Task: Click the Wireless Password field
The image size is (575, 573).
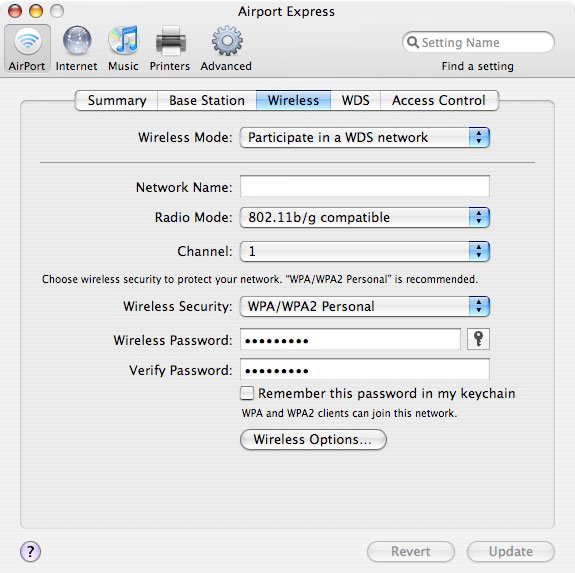Action: [x=350, y=339]
